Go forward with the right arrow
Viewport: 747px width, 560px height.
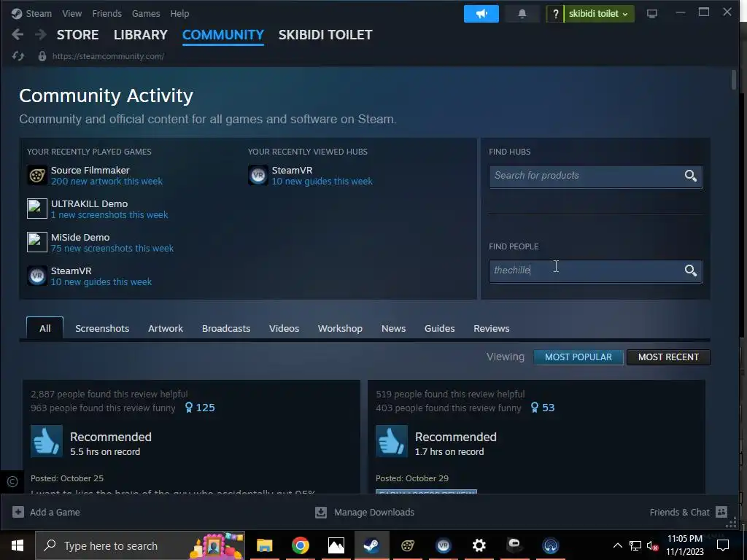(41, 34)
